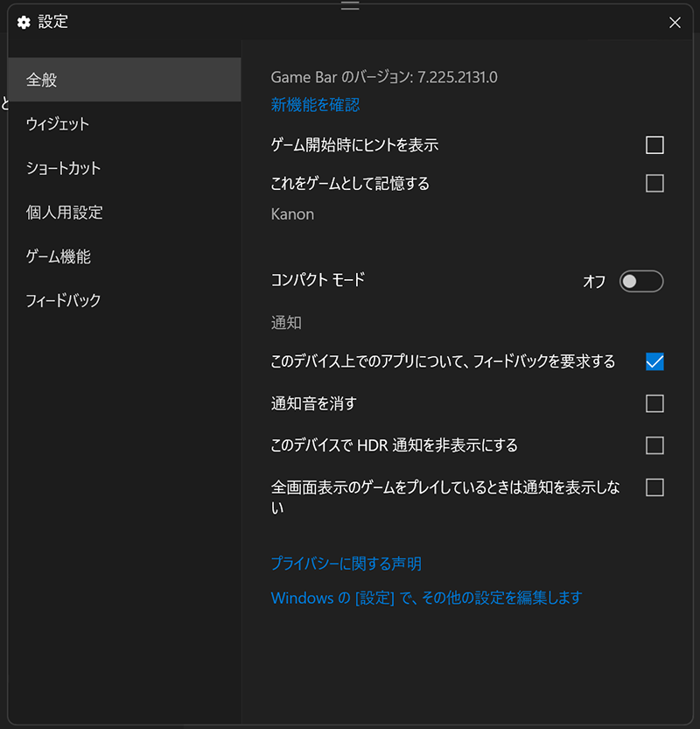Check 全画面表示のゲーム notification checkbox
The height and width of the screenshot is (729, 700).
[654, 487]
